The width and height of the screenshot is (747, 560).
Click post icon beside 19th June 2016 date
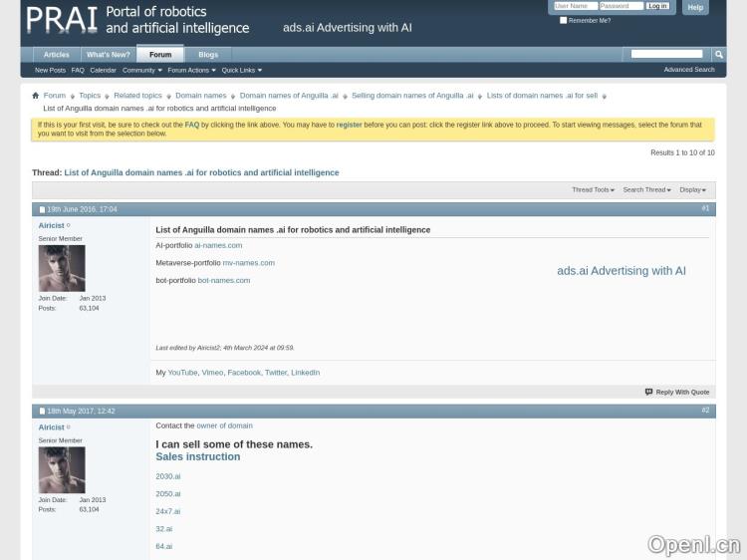pos(42,209)
